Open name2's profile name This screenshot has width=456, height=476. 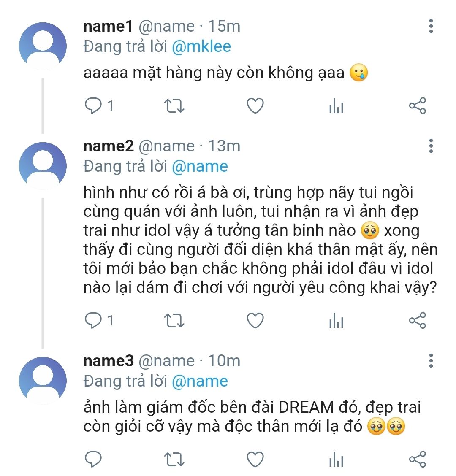tap(109, 146)
